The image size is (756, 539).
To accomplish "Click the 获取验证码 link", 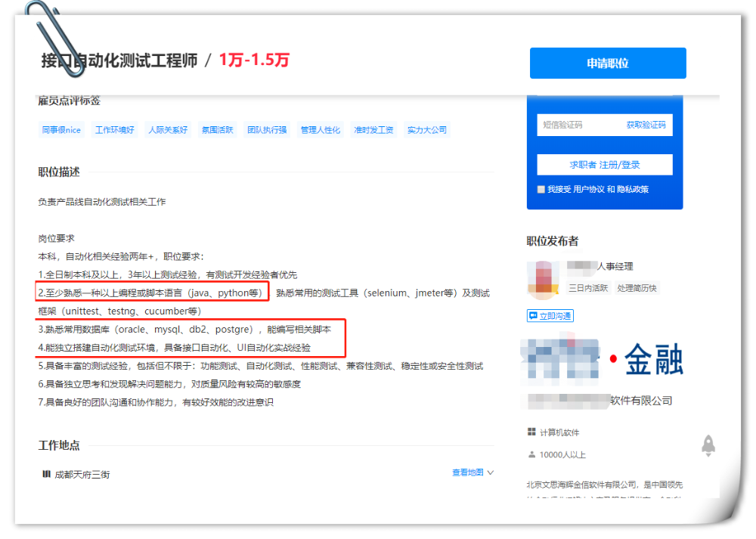I will (646, 125).
